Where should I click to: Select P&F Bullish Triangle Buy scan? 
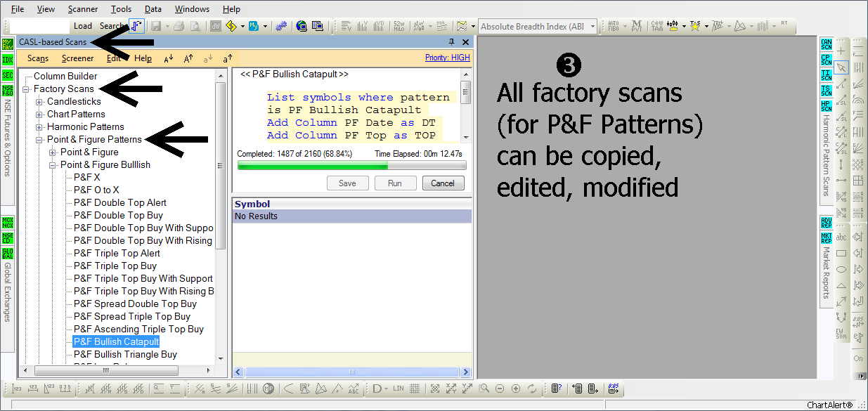click(125, 355)
